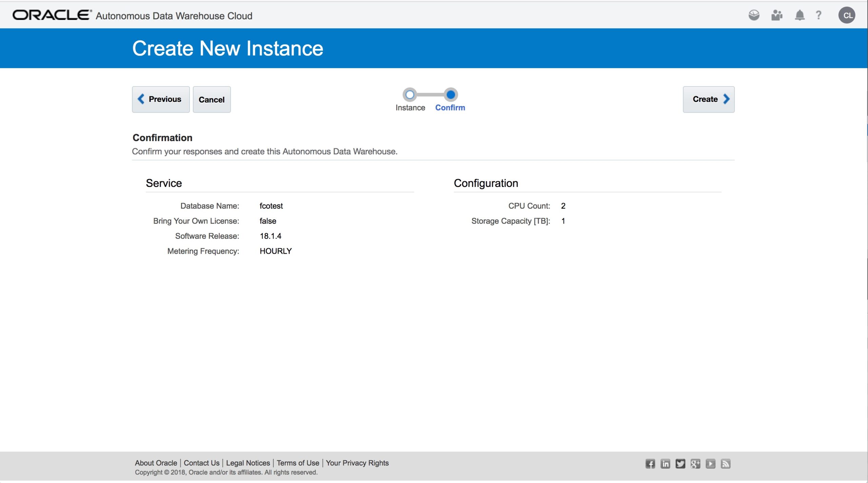Open the dashboard gauge icon in header
The height and width of the screenshot is (483, 868).
point(754,15)
